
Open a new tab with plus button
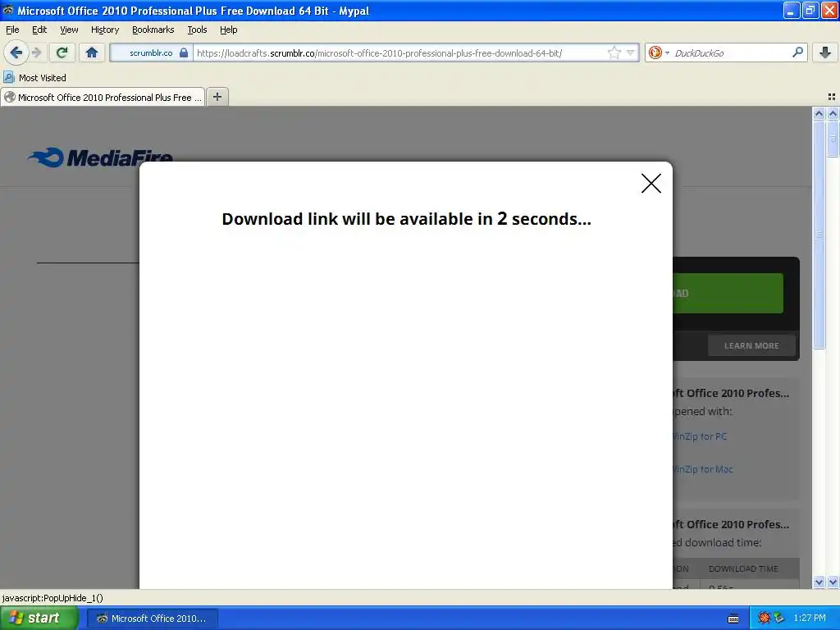(x=217, y=97)
